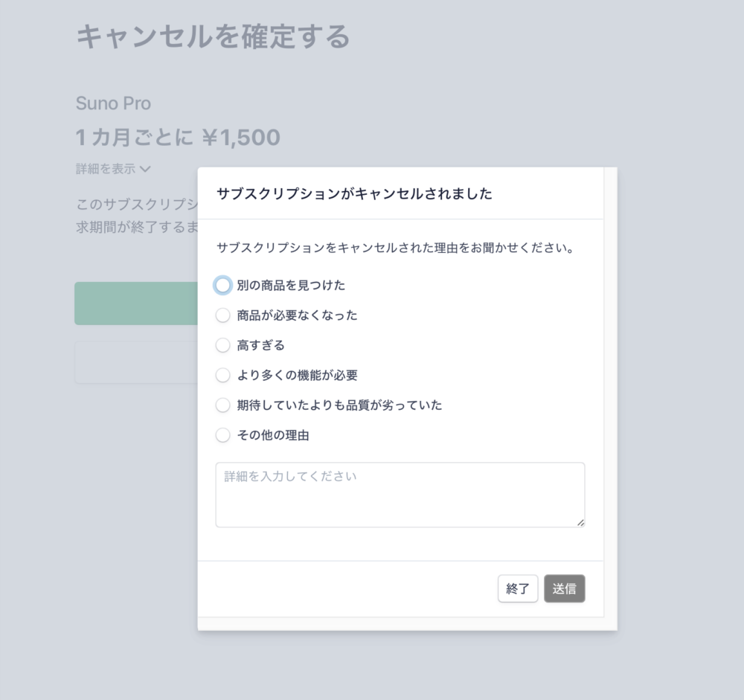This screenshot has width=744, height=700.
Task: Click the green confirm button behind the dialog
Action: point(135,303)
